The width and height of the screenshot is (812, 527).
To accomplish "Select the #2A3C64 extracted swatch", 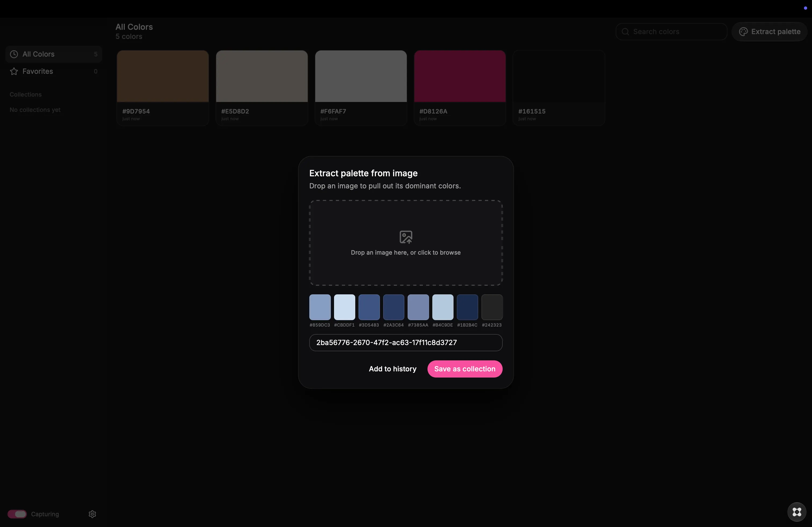I will pyautogui.click(x=393, y=307).
